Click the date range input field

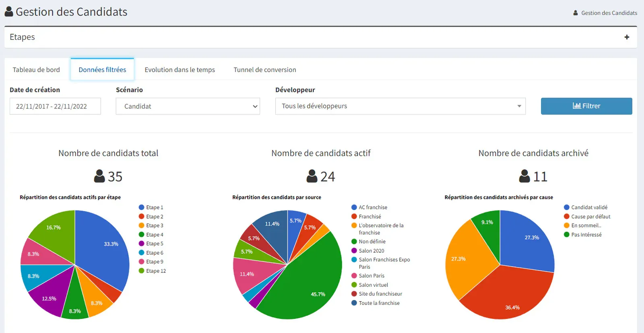(55, 106)
